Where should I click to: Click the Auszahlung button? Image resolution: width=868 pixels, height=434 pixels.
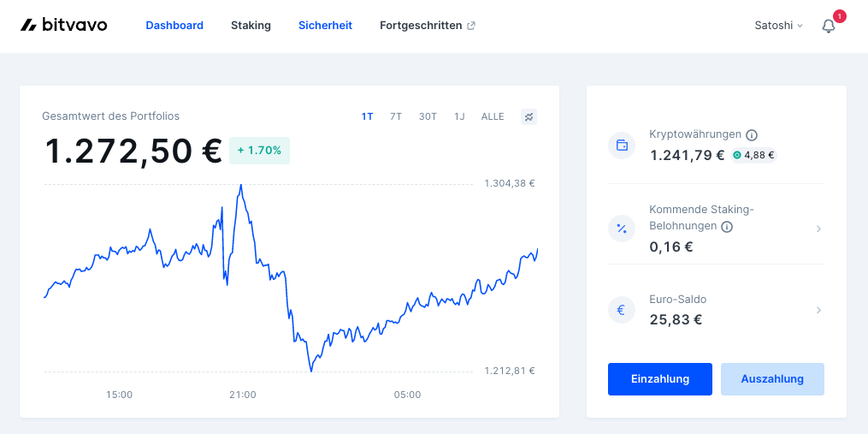click(x=772, y=379)
